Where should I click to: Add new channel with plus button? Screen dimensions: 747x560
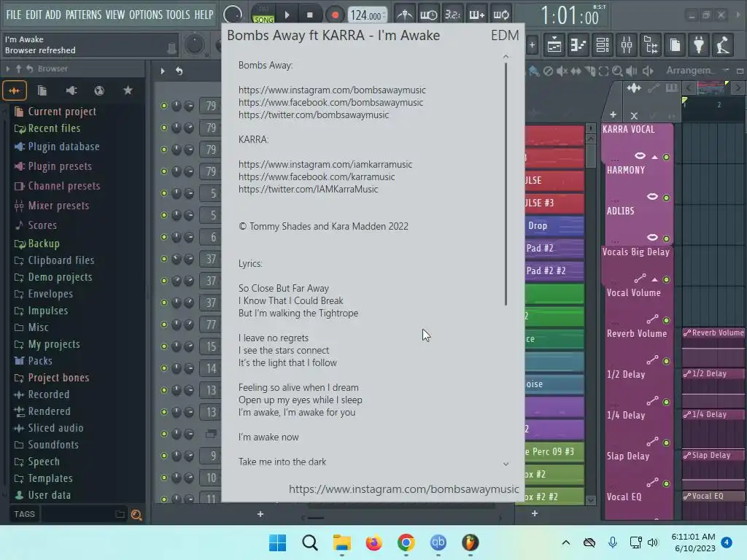[x=260, y=514]
